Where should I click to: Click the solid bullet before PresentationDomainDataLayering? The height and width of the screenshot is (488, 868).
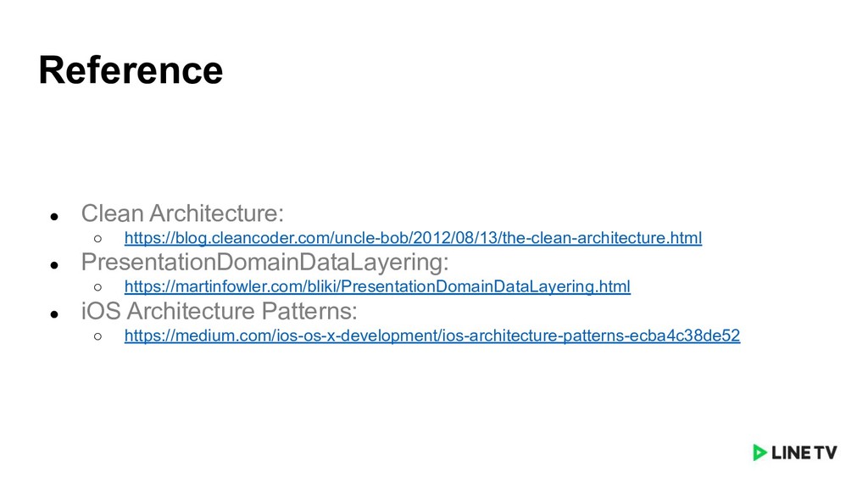click(x=54, y=265)
